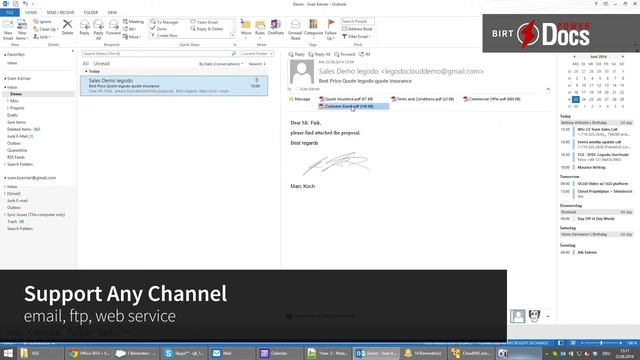Image resolution: width=640 pixels, height=360 pixels.
Task: Open the Deleted Items folder
Action: [x=19, y=129]
